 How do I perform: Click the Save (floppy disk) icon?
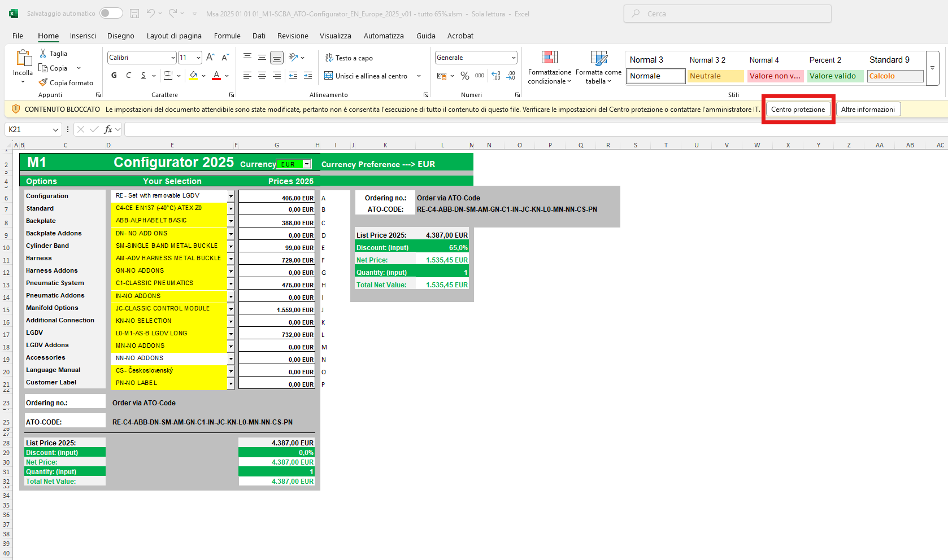(x=134, y=14)
